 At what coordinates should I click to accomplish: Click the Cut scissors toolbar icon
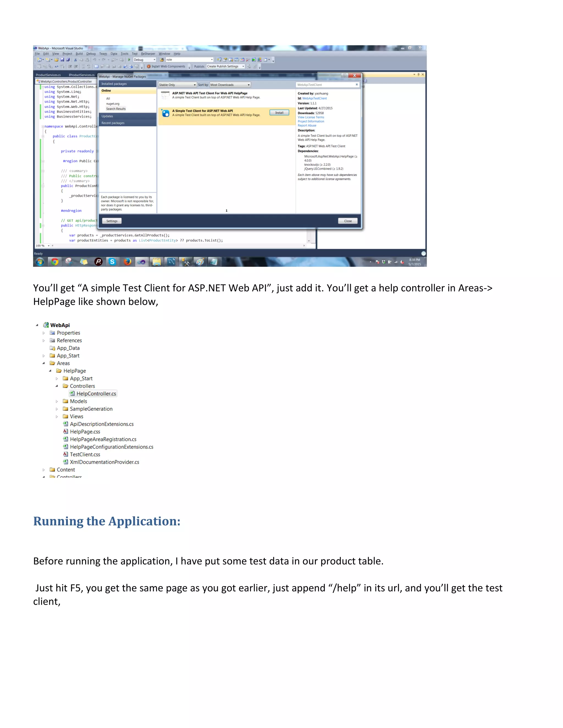click(75, 60)
